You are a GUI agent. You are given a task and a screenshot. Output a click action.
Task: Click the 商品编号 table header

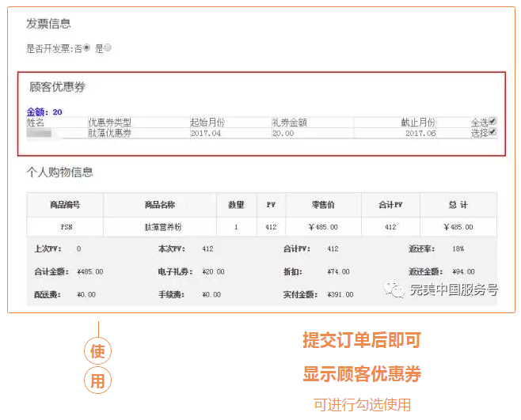(65, 205)
